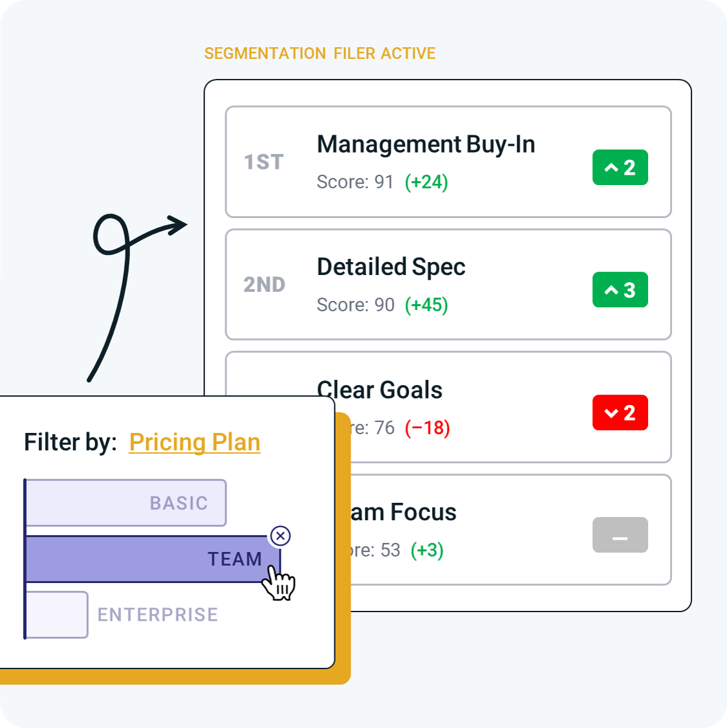Click red down-2 badge on Clear Goals

coord(620,412)
